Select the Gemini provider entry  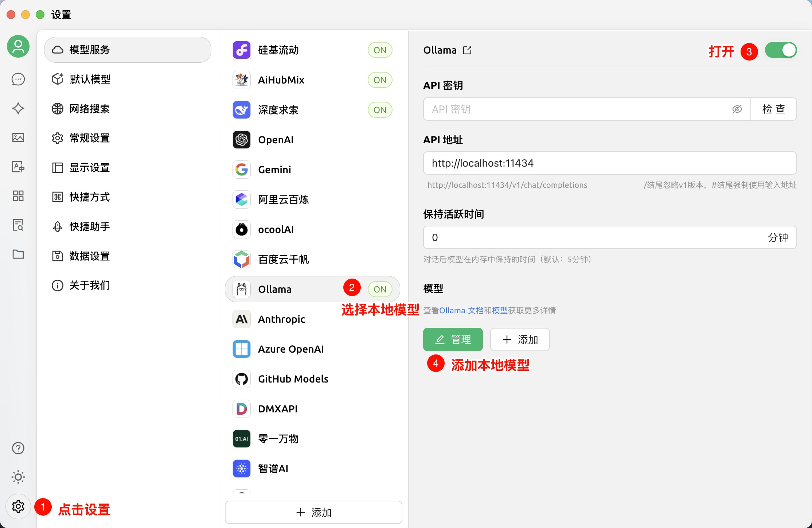(x=274, y=170)
